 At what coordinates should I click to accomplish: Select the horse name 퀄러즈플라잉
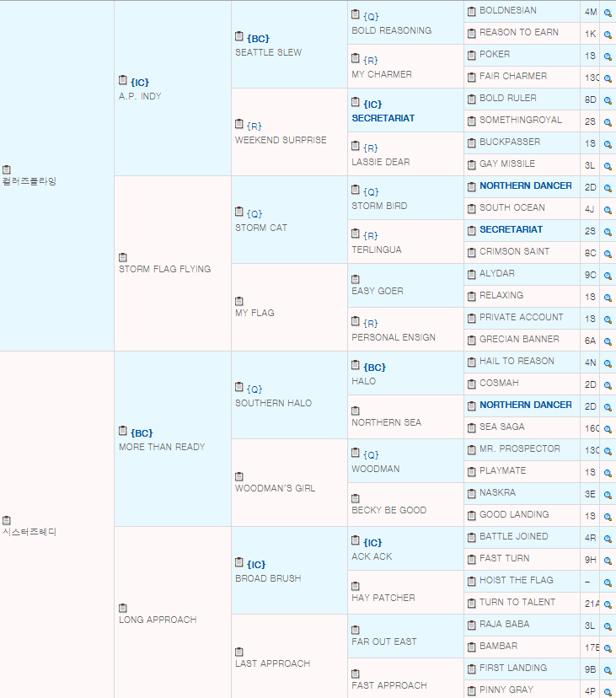[29, 181]
